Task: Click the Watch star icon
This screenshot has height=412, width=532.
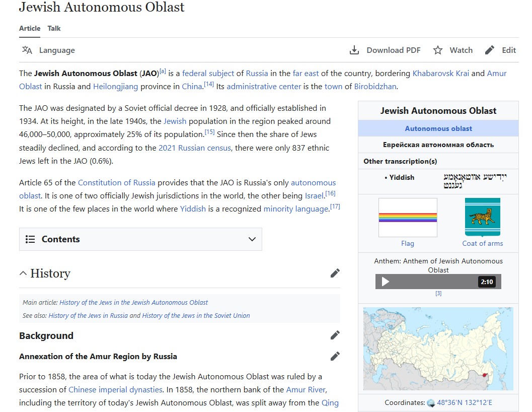Action: point(438,50)
